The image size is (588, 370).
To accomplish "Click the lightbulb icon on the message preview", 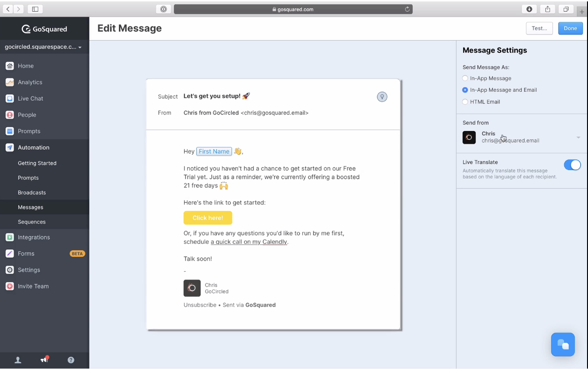I will click(x=382, y=96).
